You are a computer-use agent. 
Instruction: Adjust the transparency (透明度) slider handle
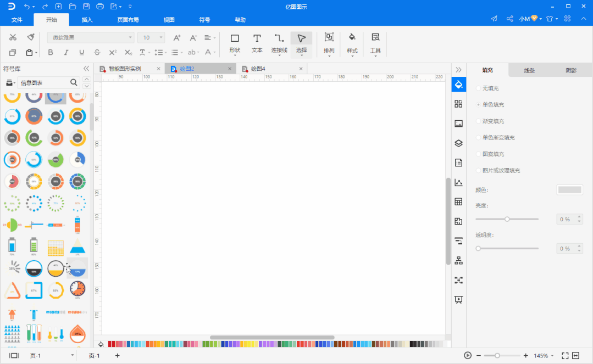478,248
